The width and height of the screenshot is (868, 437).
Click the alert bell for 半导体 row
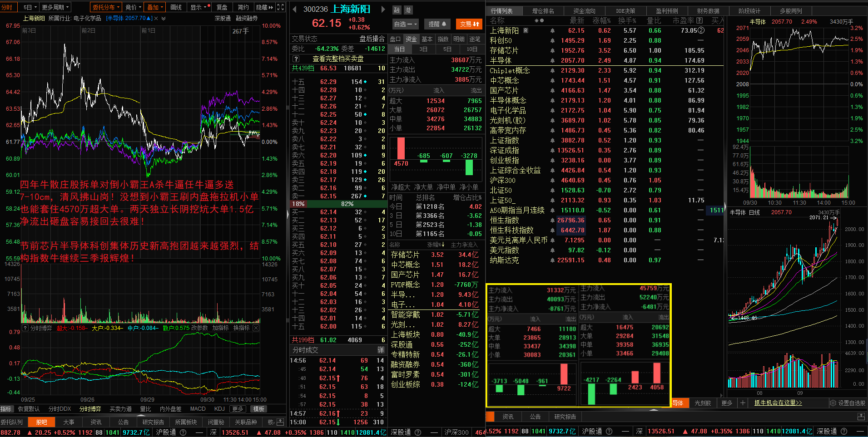(x=552, y=60)
